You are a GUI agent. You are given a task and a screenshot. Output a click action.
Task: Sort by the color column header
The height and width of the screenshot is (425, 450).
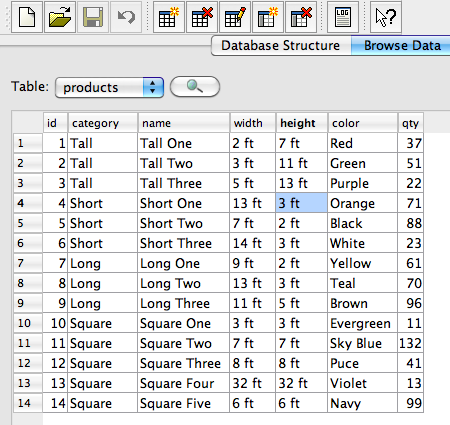[x=363, y=123]
